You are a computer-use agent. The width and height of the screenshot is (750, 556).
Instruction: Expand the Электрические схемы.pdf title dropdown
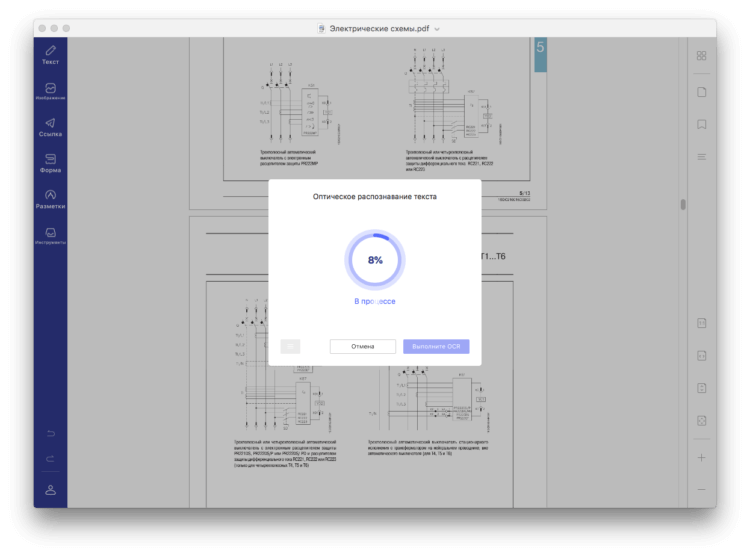click(437, 29)
